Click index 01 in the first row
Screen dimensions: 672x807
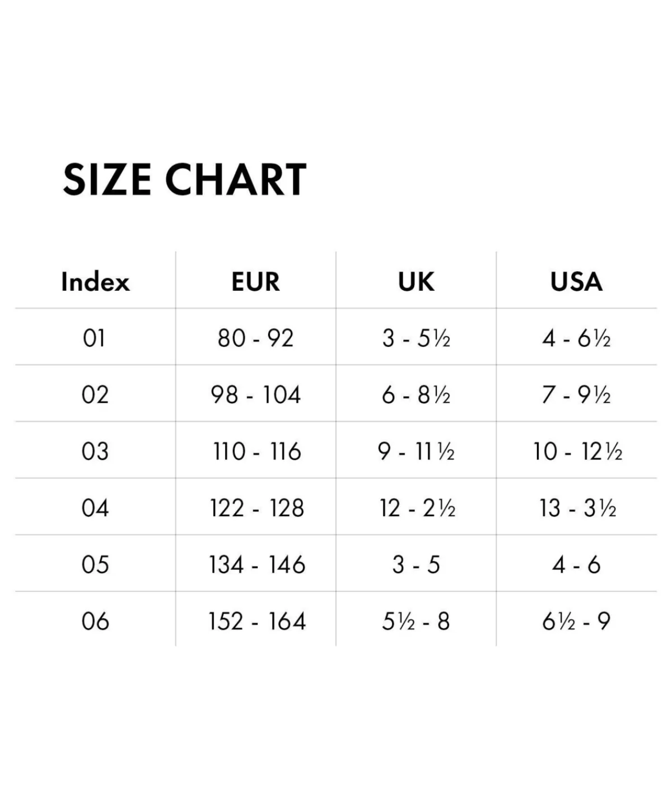pyautogui.click(x=94, y=338)
